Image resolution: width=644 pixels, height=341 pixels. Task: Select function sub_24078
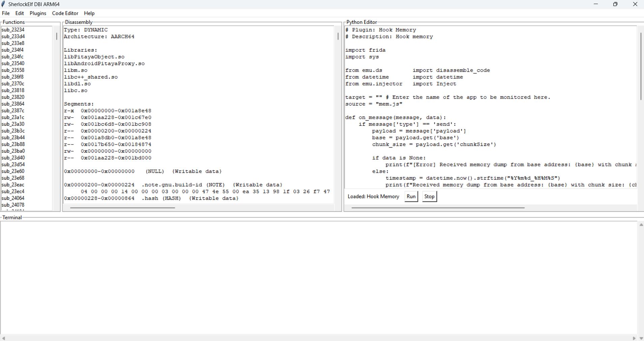pyautogui.click(x=13, y=205)
